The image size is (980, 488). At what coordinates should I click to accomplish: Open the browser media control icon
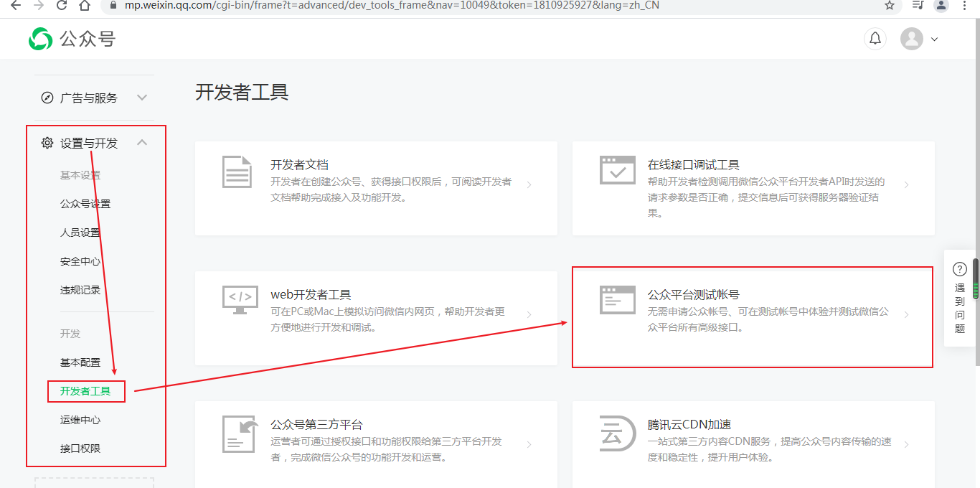[918, 5]
